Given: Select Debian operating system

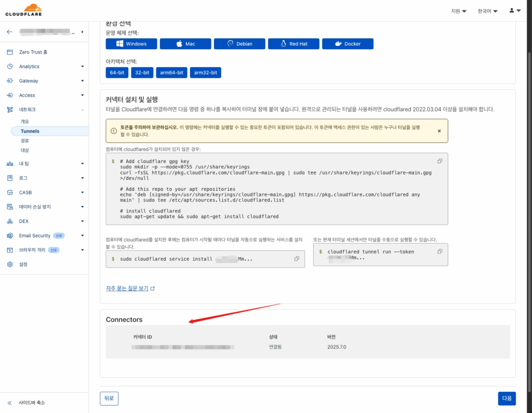Looking at the screenshot, I should point(240,44).
